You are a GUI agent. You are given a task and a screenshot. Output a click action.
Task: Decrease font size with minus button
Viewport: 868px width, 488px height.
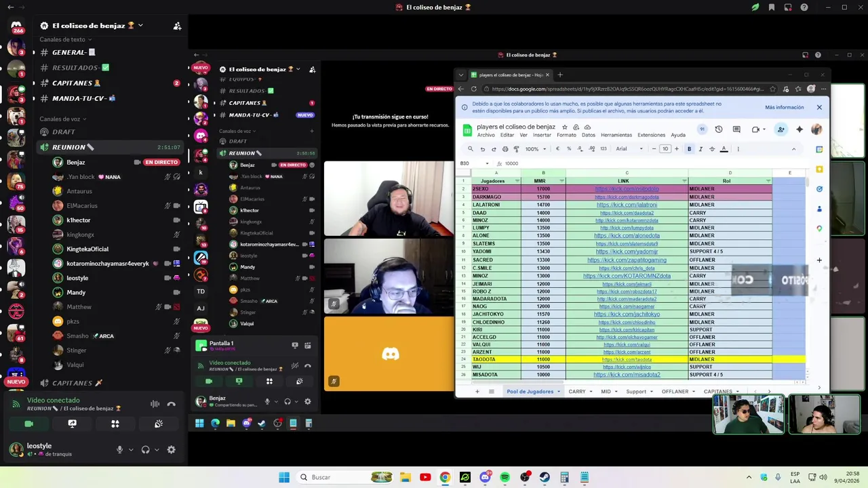pos(654,149)
